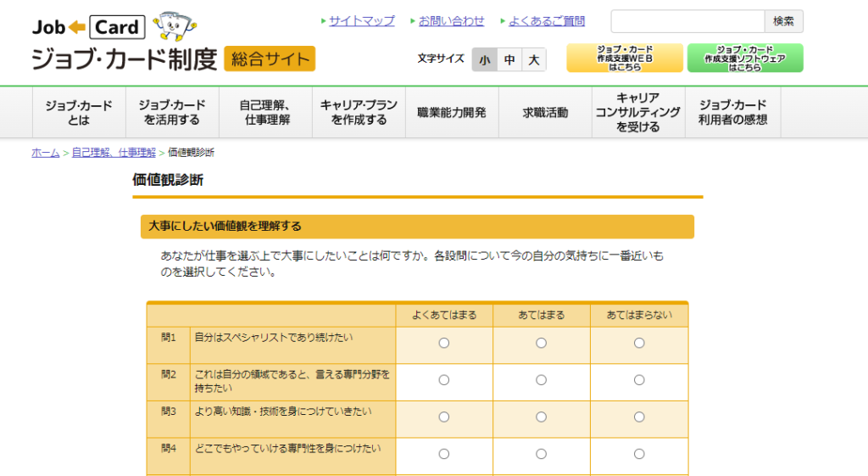This screenshot has width=868, height=476.
Task: Go to 職業能力開発 menu item
Action: tap(452, 112)
